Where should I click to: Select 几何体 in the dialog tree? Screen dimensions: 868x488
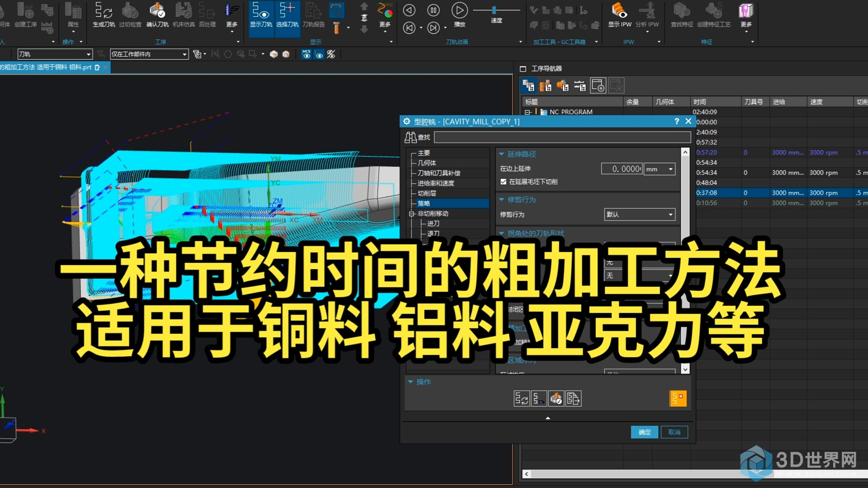click(427, 163)
